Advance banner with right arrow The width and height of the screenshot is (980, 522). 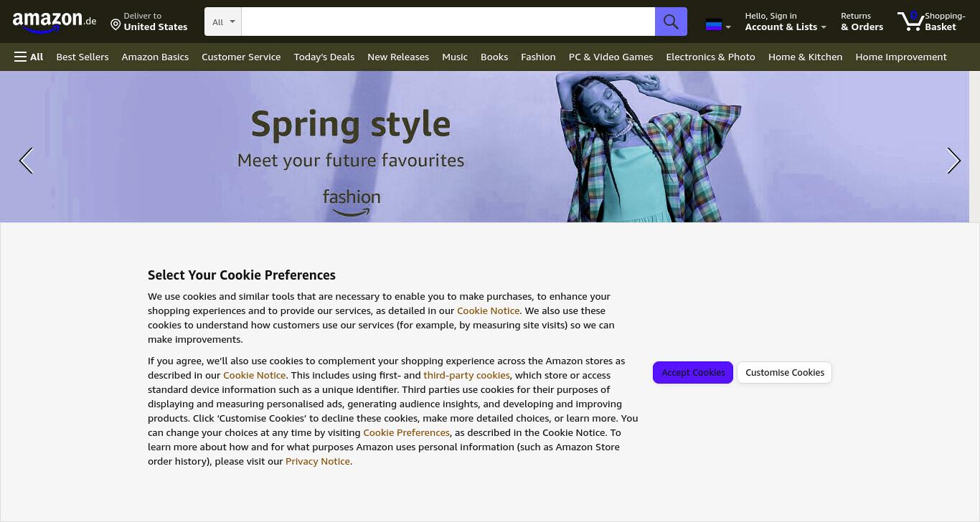953,161
